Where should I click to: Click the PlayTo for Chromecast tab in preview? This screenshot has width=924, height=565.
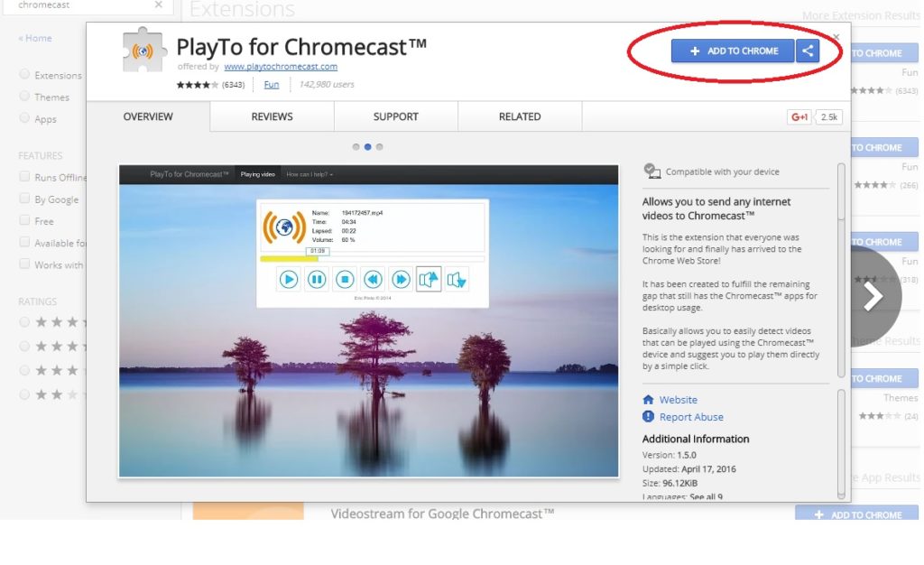pos(189,174)
